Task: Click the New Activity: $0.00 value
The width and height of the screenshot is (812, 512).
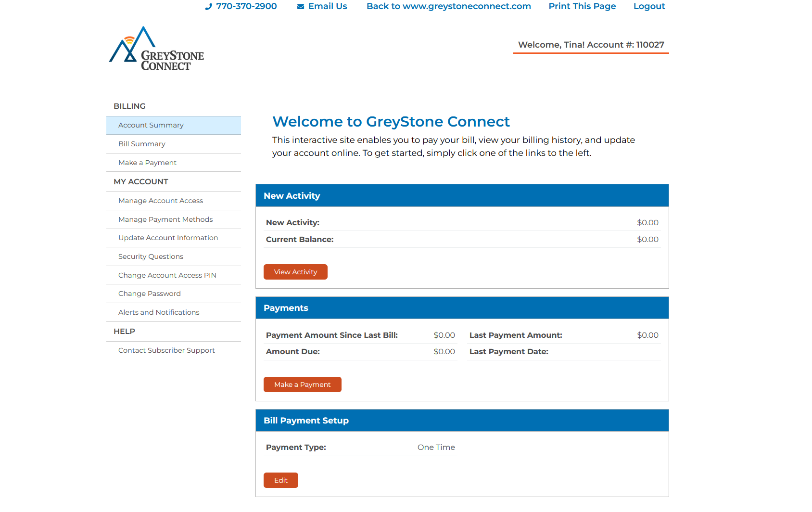Action: coord(648,223)
